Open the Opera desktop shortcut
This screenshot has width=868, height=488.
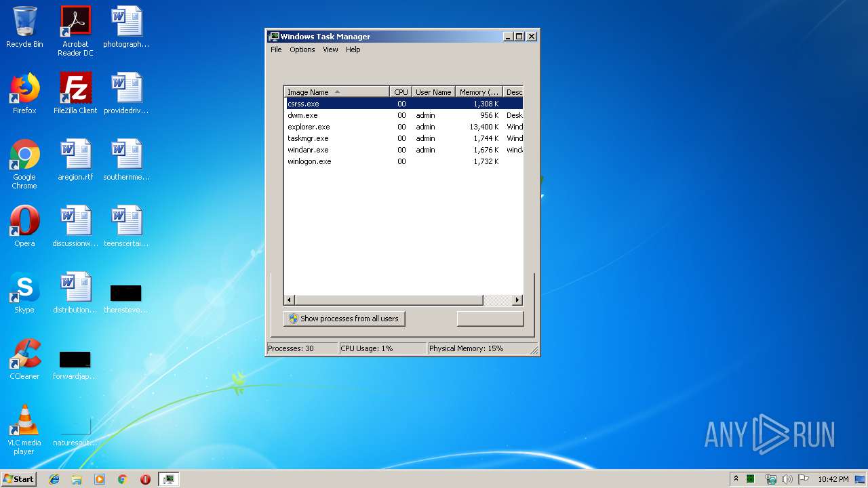click(x=24, y=226)
